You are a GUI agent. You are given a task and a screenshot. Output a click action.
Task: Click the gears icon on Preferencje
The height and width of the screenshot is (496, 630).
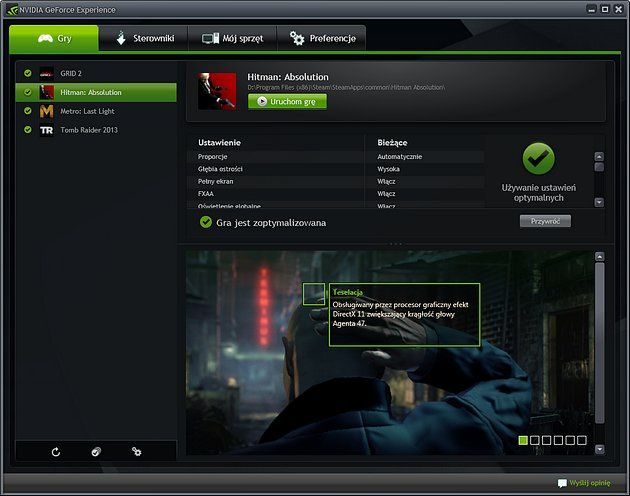(297, 38)
